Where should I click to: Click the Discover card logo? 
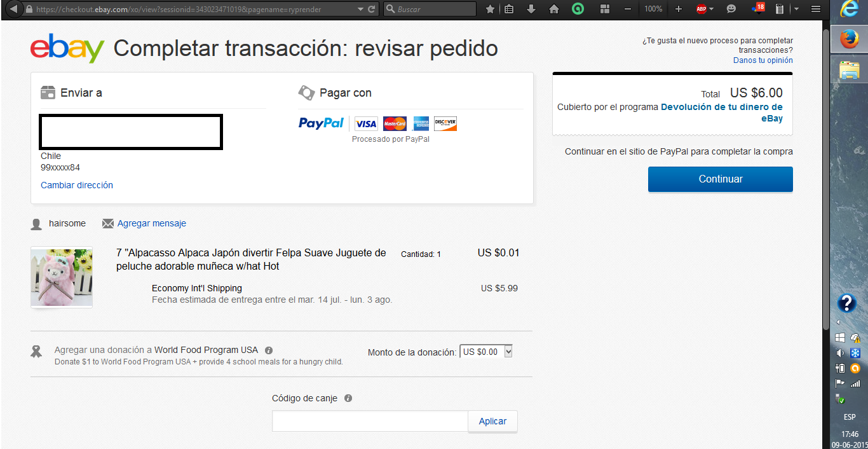tap(445, 123)
